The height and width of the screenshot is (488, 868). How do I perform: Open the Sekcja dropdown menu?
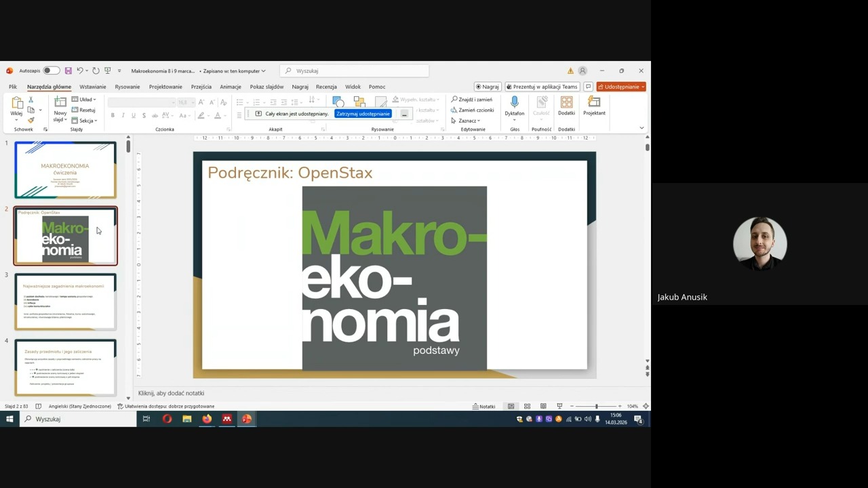click(85, 121)
